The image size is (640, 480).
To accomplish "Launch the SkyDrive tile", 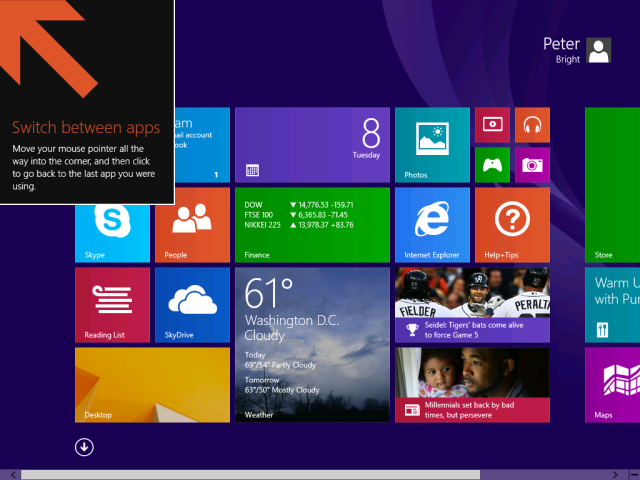I will tap(192, 305).
